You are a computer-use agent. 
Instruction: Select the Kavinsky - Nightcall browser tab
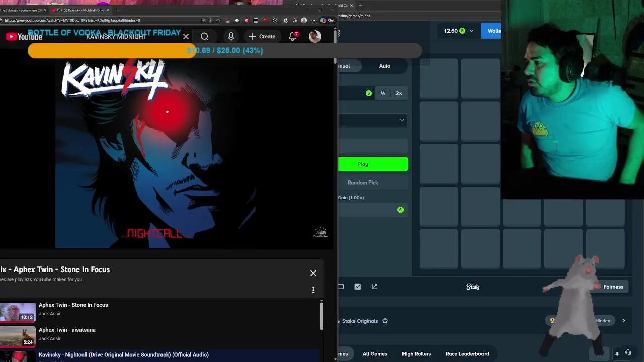tap(80, 10)
